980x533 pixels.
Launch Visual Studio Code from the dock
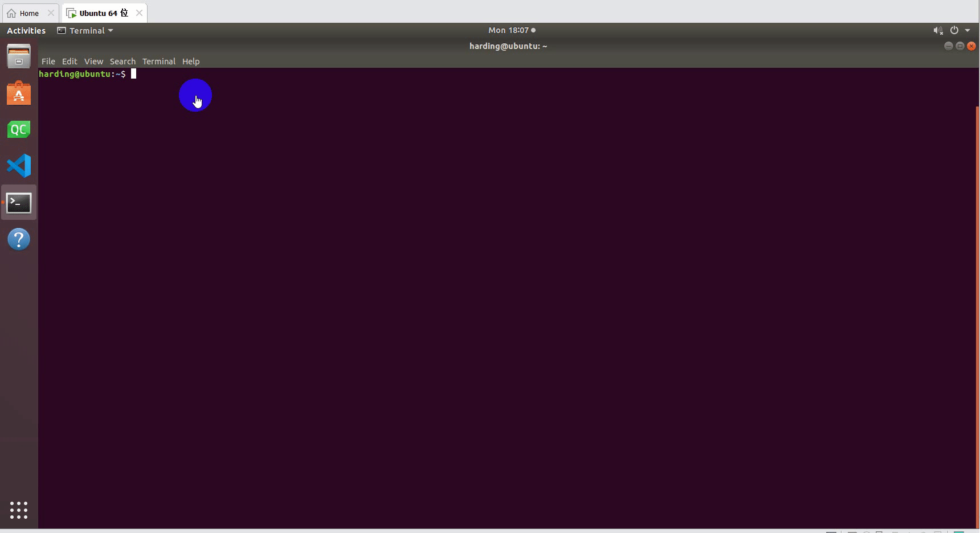pyautogui.click(x=19, y=166)
